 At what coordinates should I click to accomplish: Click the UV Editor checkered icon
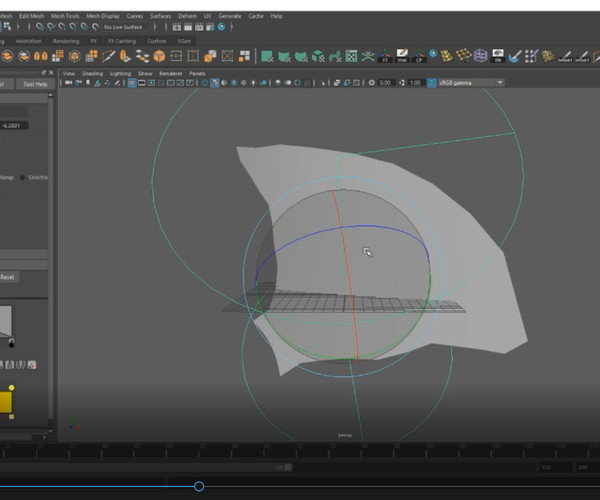click(x=351, y=56)
